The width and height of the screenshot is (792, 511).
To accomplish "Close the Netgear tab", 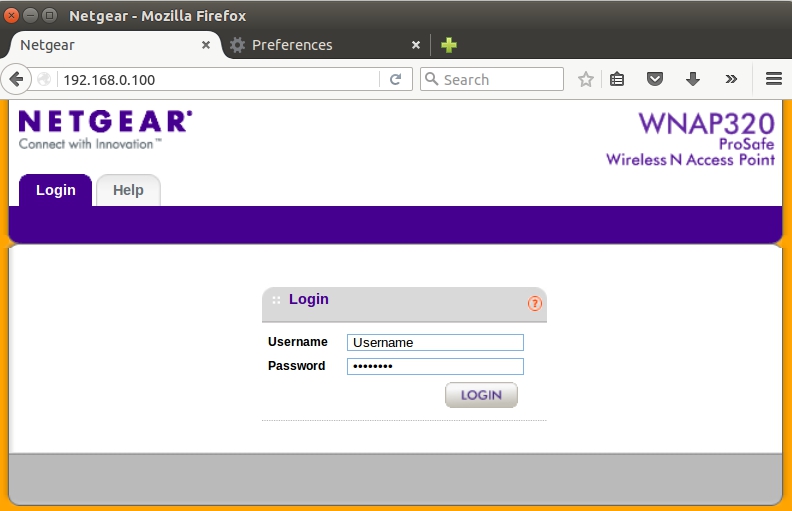I will pos(206,45).
